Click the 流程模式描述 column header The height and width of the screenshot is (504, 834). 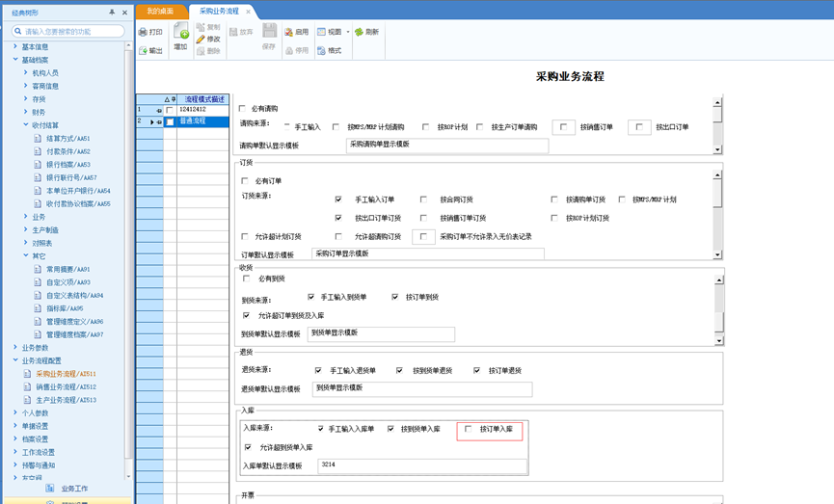pyautogui.click(x=203, y=99)
